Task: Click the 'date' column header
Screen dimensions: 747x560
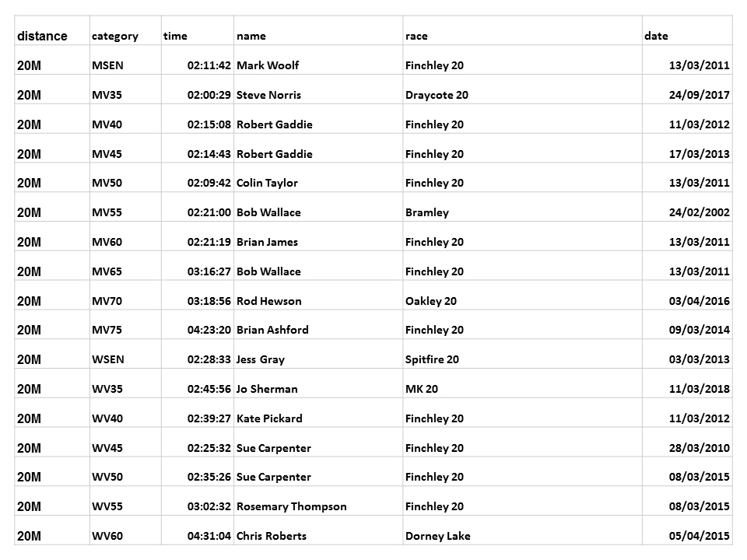Action: click(x=656, y=36)
